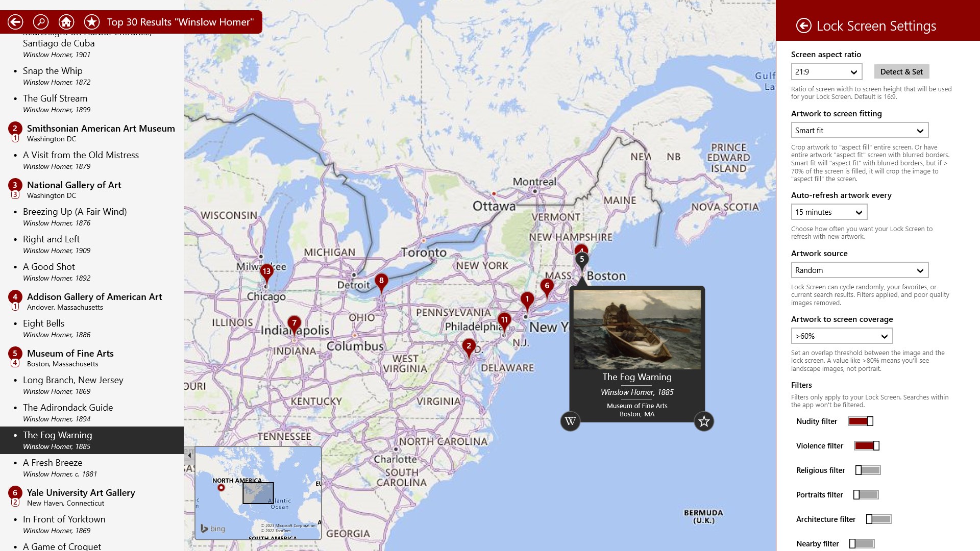The width and height of the screenshot is (980, 551).
Task: Select Smithsonian American Art Museum heading
Action: point(101,128)
